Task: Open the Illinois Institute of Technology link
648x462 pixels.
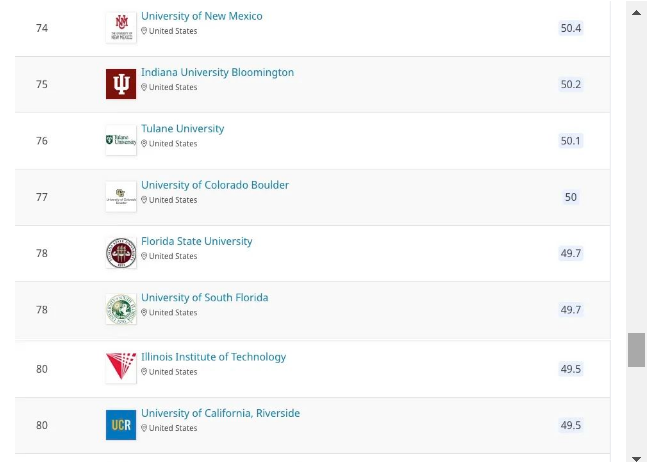Action: (x=214, y=357)
